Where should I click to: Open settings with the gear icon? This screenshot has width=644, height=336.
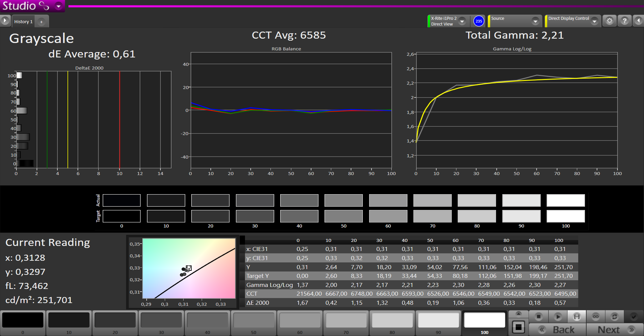(609, 21)
